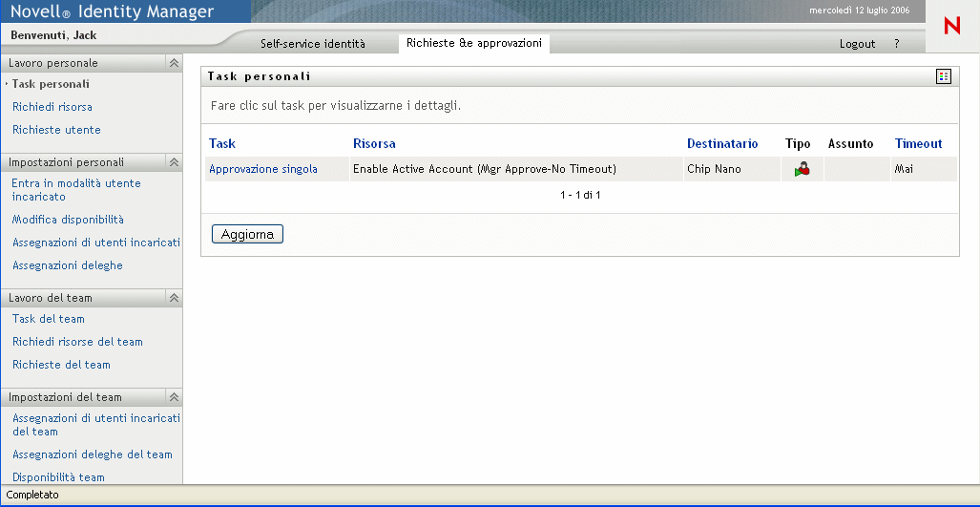
Task: Collapse the Impostazioni personali section
Action: (x=174, y=162)
